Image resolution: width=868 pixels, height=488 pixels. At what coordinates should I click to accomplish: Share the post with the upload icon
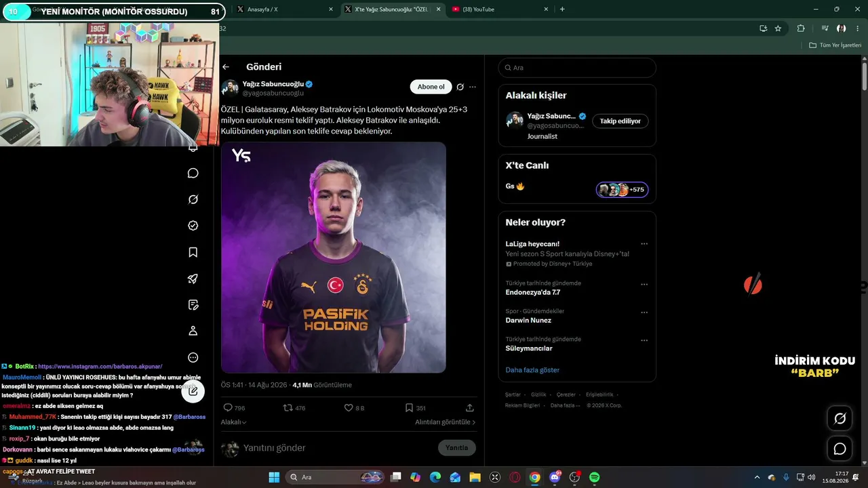pos(470,408)
